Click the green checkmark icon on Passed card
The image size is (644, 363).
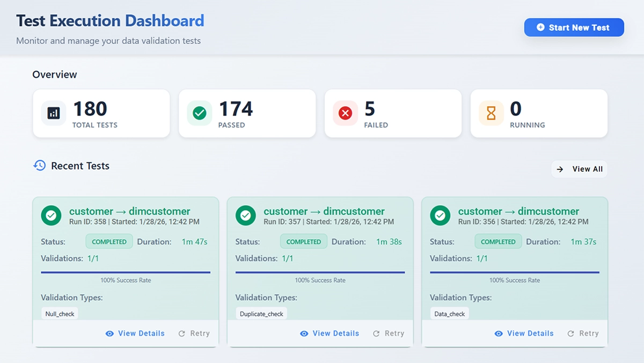(199, 113)
